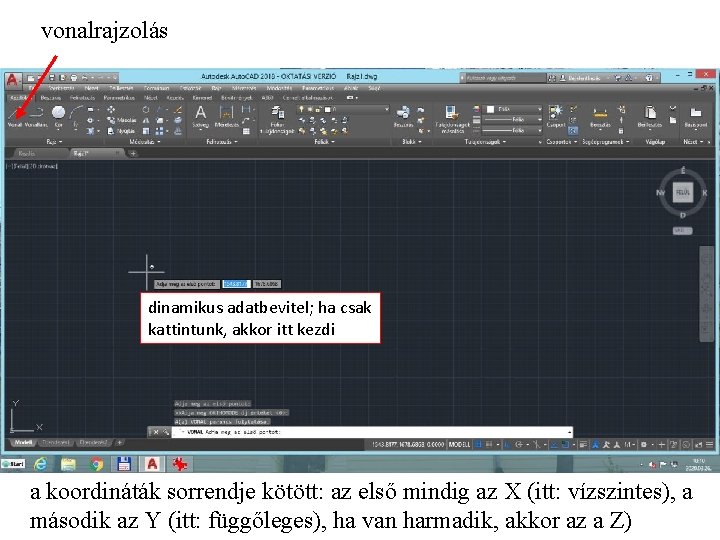720x540 pixels.
Task: Click the color wheel icon beside Fólia color
Action: click(476, 109)
